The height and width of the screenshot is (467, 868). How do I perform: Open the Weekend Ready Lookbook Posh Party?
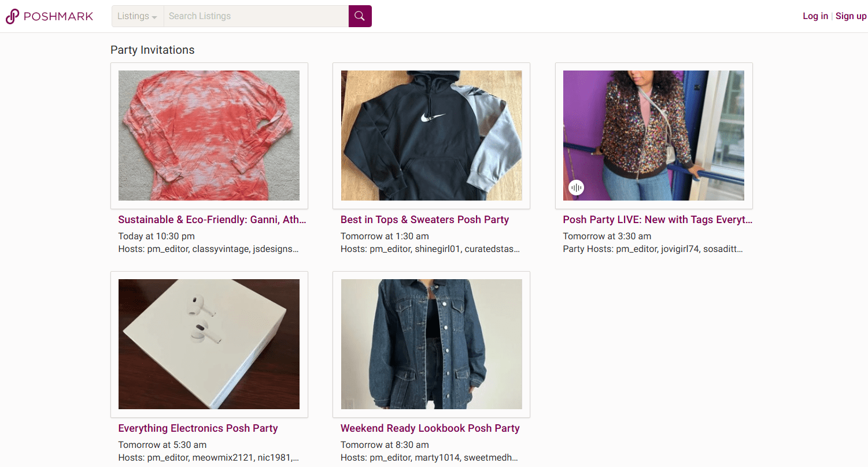coord(430,428)
